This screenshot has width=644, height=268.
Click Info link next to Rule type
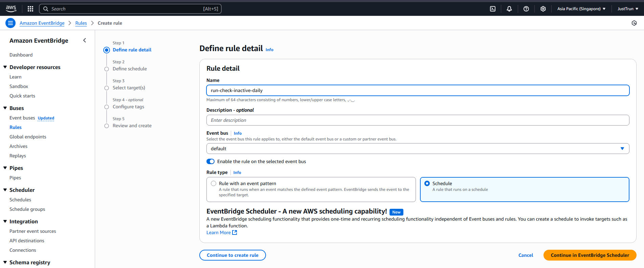click(237, 173)
